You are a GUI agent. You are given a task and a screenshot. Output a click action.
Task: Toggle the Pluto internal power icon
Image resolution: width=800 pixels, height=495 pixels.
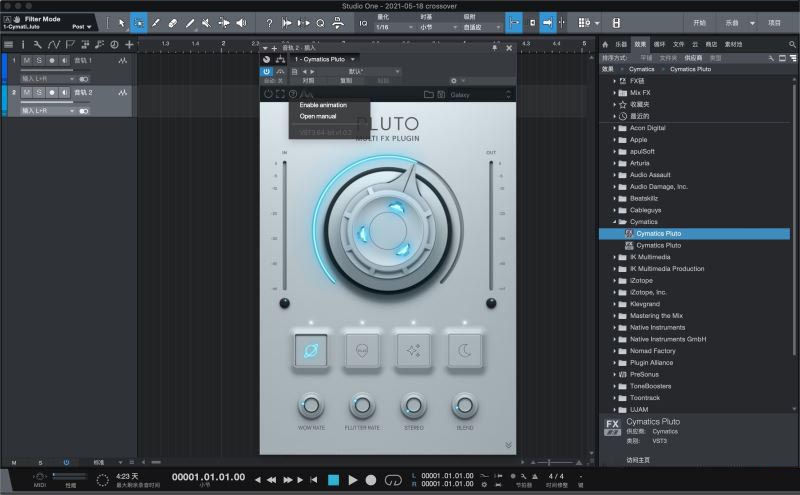pos(268,94)
